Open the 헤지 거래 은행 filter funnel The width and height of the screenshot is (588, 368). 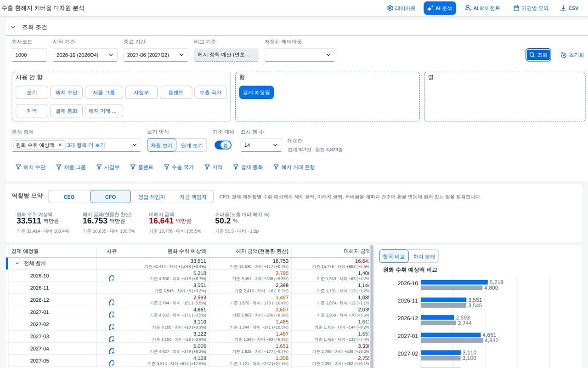(276, 167)
